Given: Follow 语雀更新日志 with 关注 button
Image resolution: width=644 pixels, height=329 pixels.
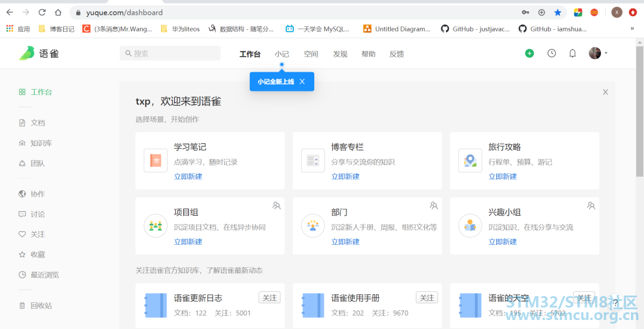Looking at the screenshot, I should 270,298.
